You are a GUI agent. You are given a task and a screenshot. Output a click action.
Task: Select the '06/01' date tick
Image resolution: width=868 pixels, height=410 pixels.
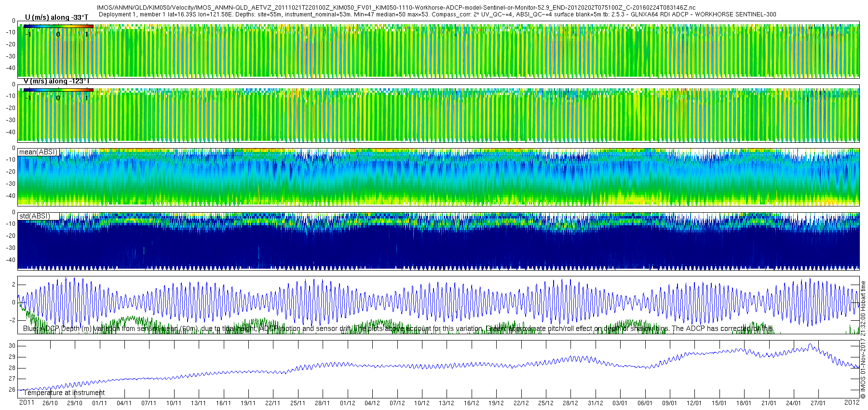pyautogui.click(x=645, y=403)
